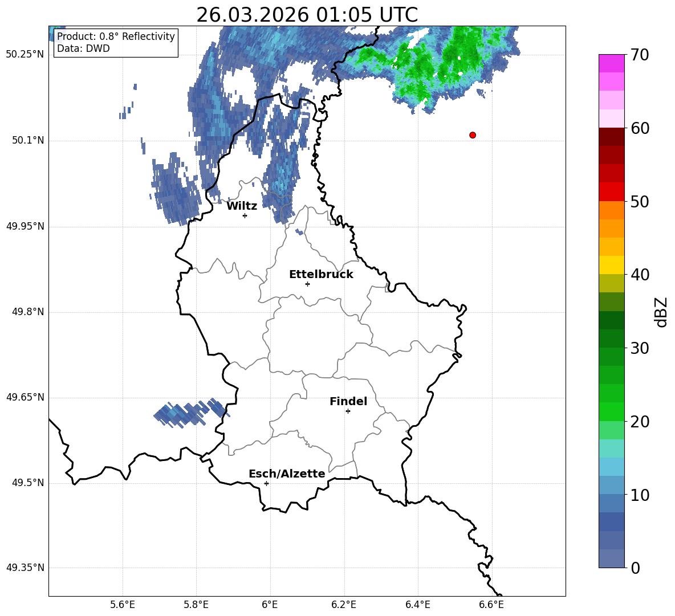This screenshot has width=675, height=616.
Task: Click colorbar tick label 20
Action: tap(640, 421)
